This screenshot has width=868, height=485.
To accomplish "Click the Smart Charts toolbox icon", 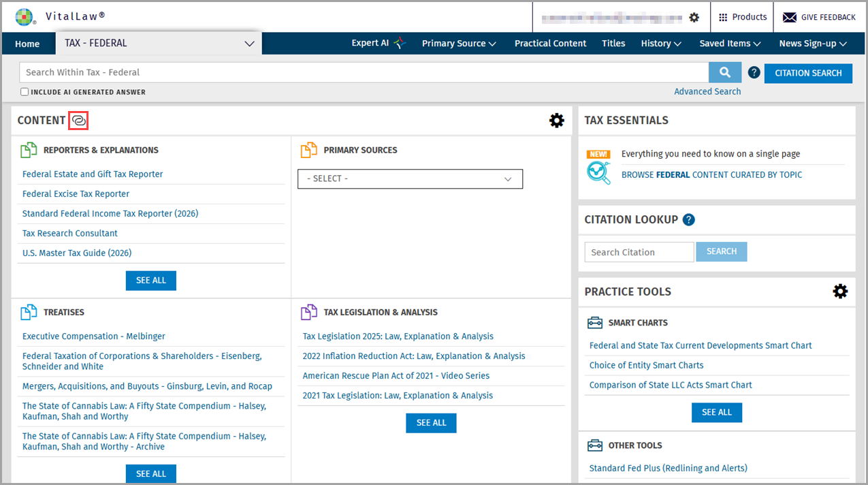I will [x=595, y=323].
